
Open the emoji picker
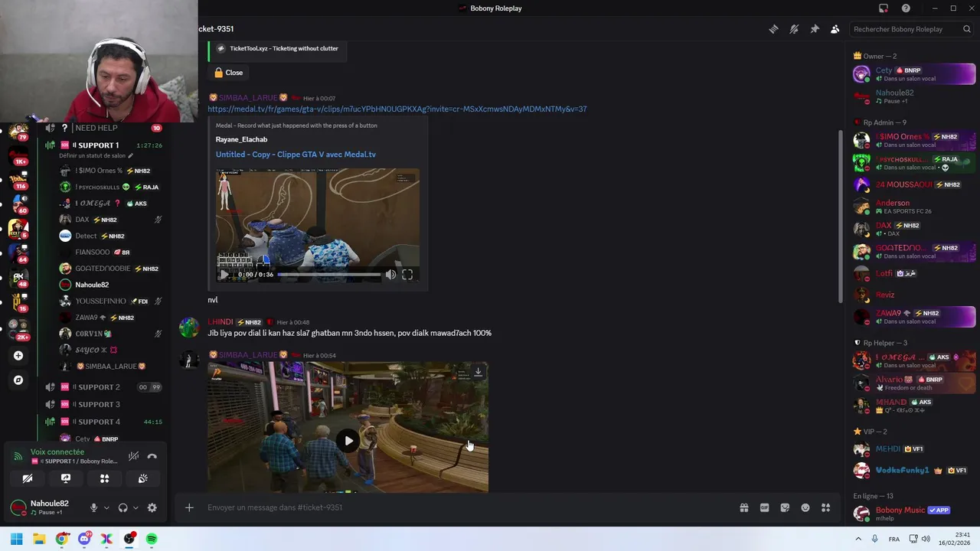click(x=805, y=507)
